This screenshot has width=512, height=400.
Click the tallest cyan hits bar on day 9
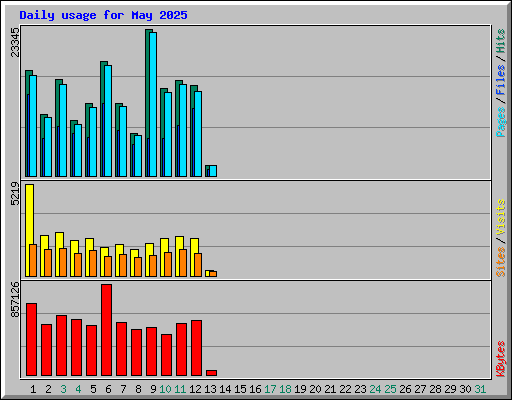point(153,104)
